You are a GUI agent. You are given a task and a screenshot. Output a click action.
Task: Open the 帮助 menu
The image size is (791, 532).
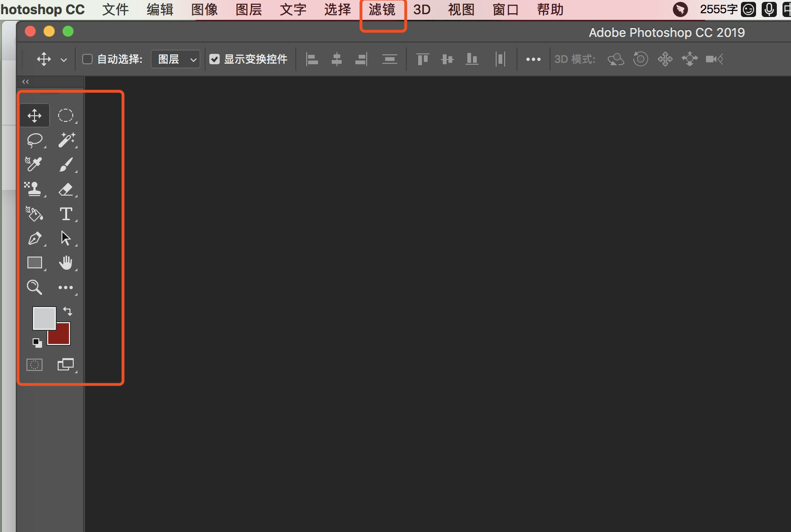(550, 9)
